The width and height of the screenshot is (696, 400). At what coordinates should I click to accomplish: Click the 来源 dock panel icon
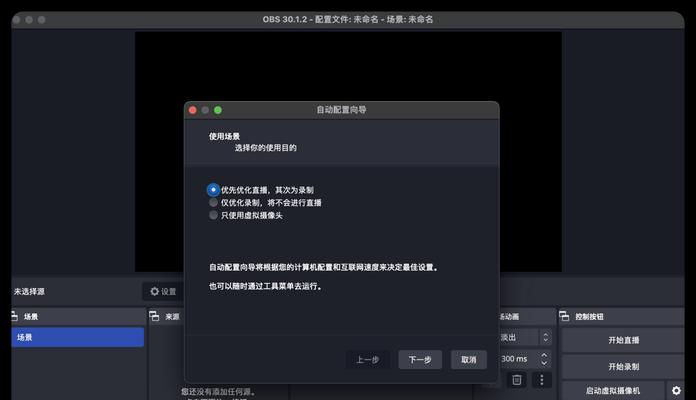(x=154, y=316)
